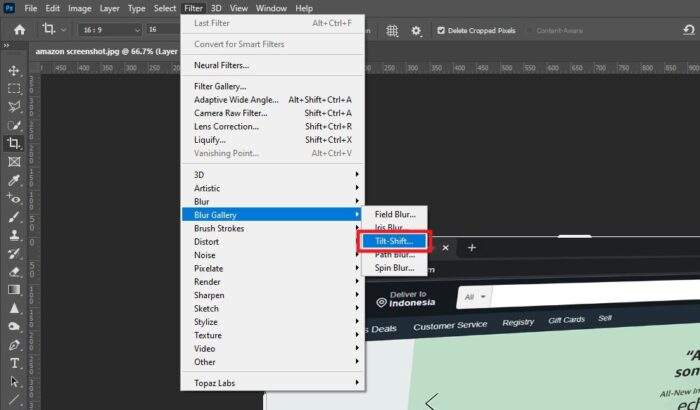Select the History Brush tool

14,253
